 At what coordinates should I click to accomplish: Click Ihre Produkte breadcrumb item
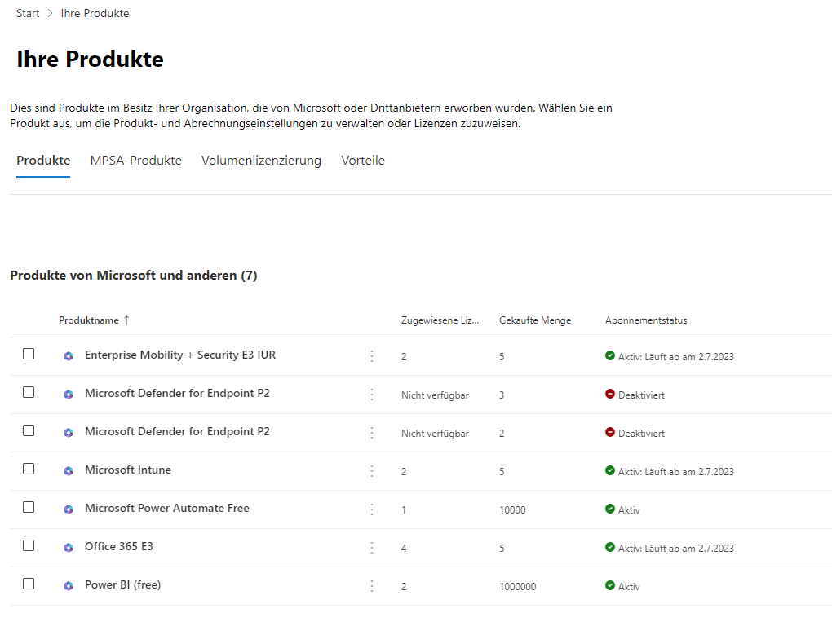click(x=95, y=13)
